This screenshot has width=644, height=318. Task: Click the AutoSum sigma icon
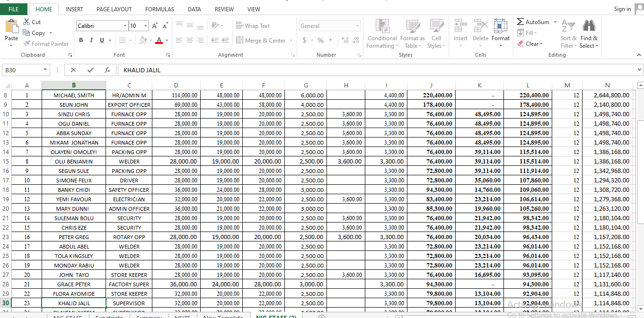tap(520, 22)
